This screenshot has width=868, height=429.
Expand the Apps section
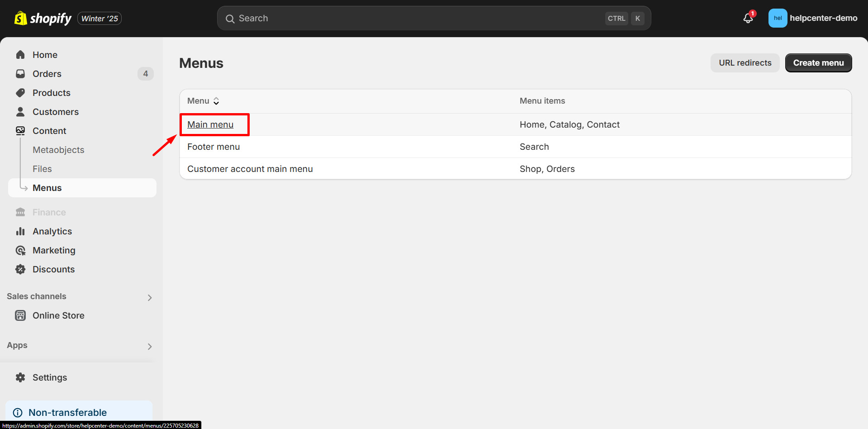(x=149, y=346)
